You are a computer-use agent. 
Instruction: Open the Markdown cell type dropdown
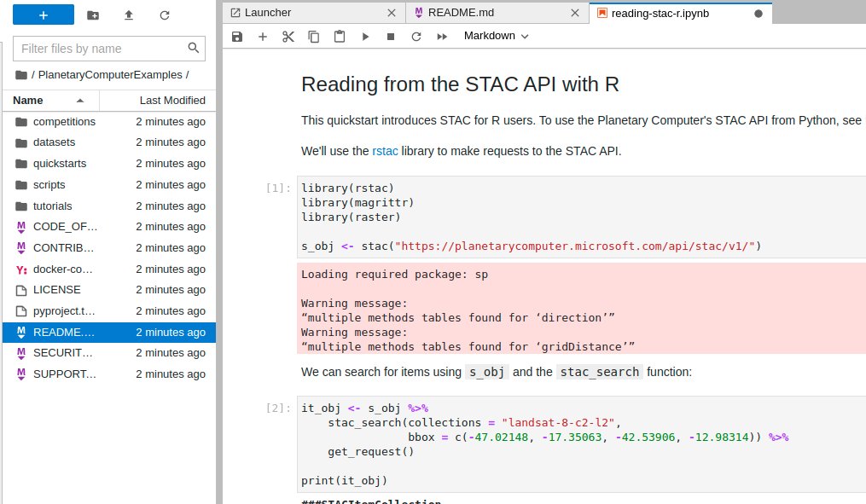(497, 36)
